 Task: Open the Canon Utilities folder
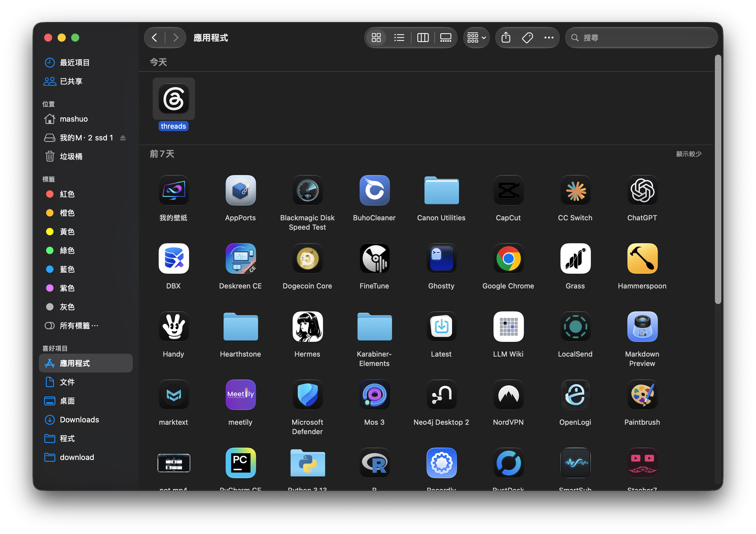(x=441, y=190)
